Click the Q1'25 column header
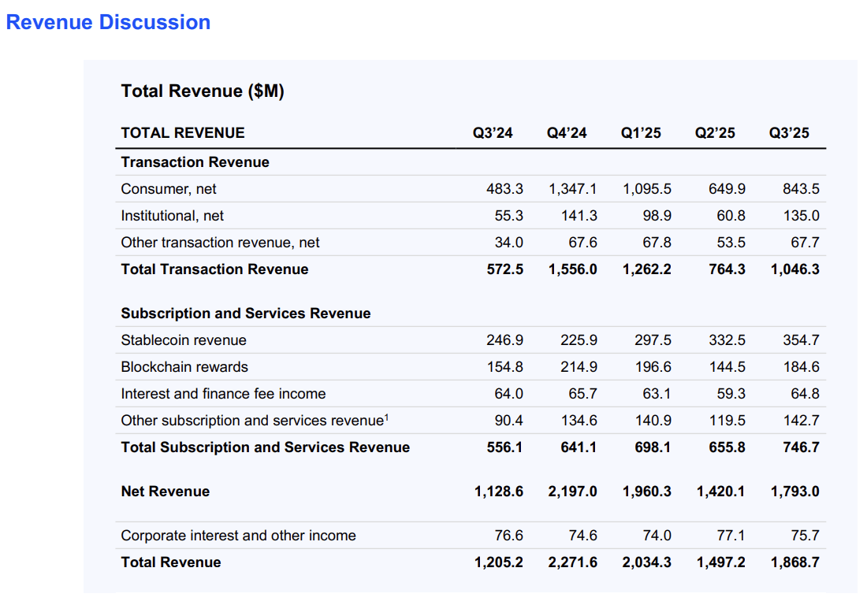 point(641,133)
